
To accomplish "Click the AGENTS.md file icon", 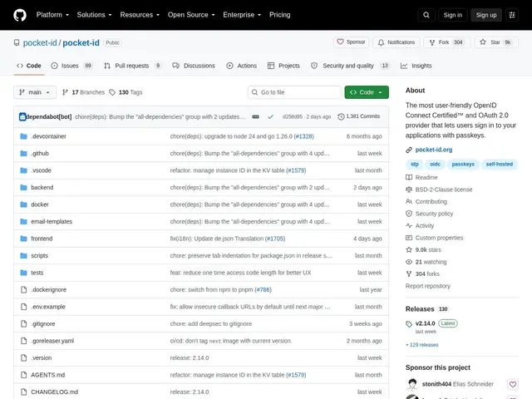I will click(23, 375).
